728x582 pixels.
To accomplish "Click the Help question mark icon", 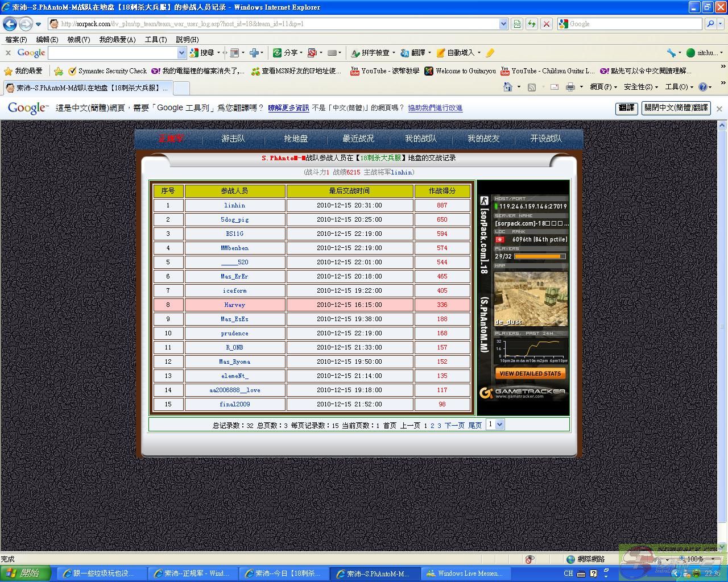I will [702, 87].
